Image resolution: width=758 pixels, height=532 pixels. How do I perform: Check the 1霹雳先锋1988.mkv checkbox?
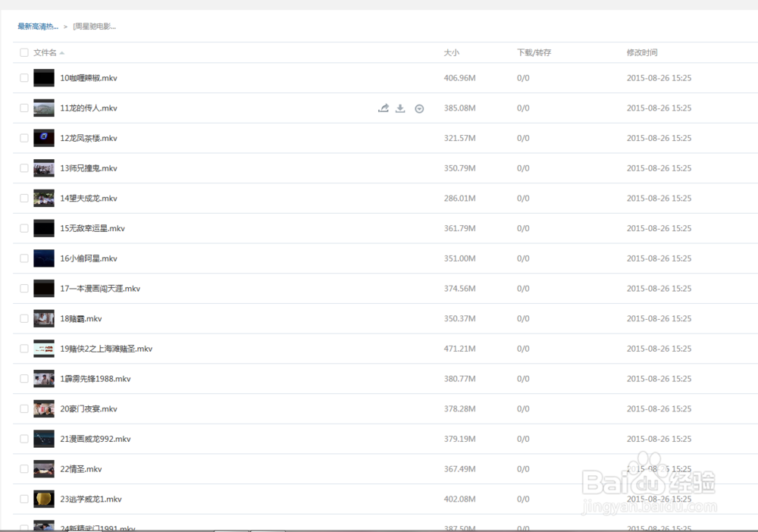click(x=24, y=378)
